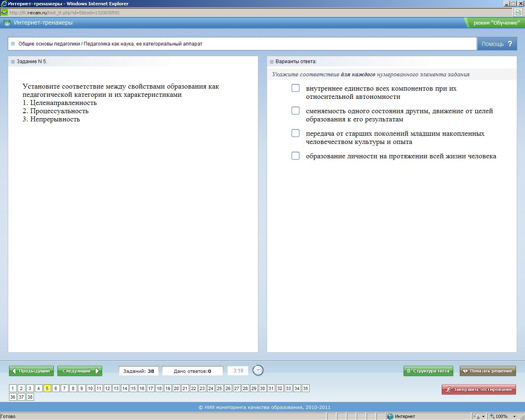Click the zoom magnifier icon showing 100%

pos(492,416)
